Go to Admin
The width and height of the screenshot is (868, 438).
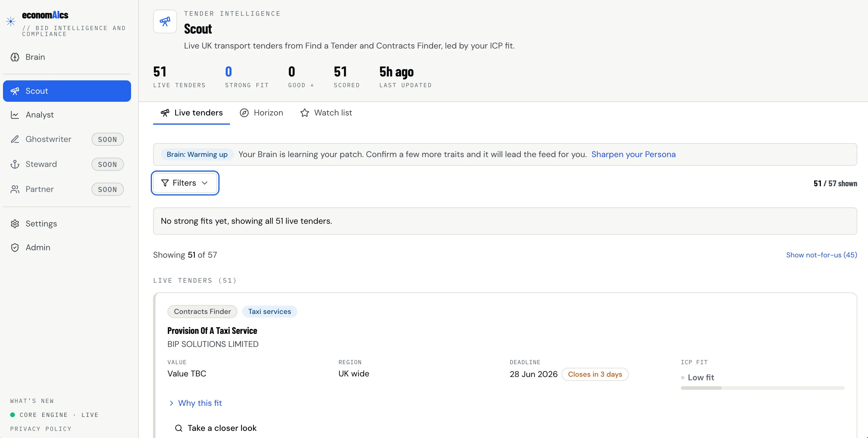point(67,248)
